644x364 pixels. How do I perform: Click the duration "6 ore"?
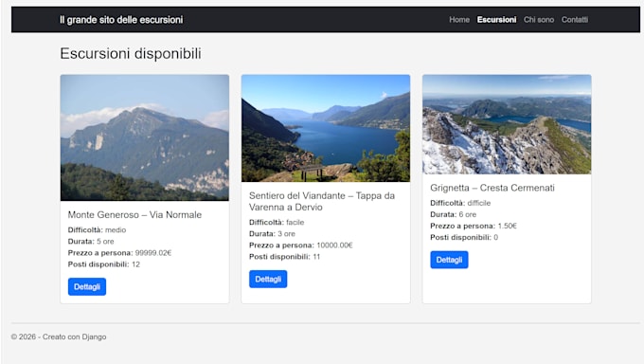click(468, 214)
